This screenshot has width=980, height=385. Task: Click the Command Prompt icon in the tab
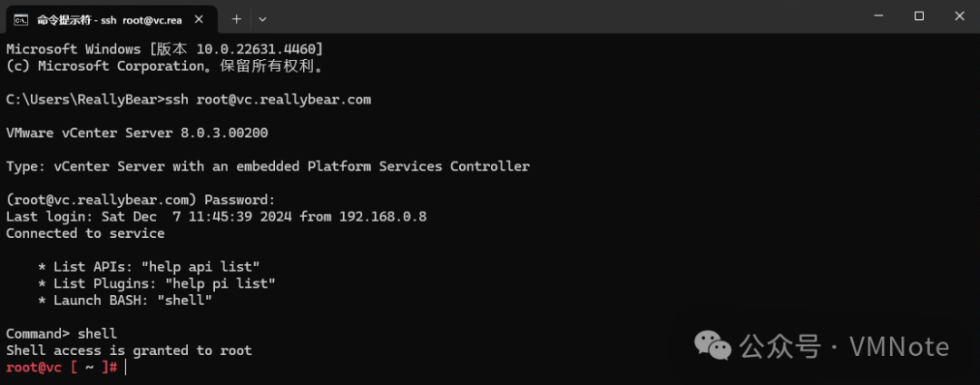point(20,18)
